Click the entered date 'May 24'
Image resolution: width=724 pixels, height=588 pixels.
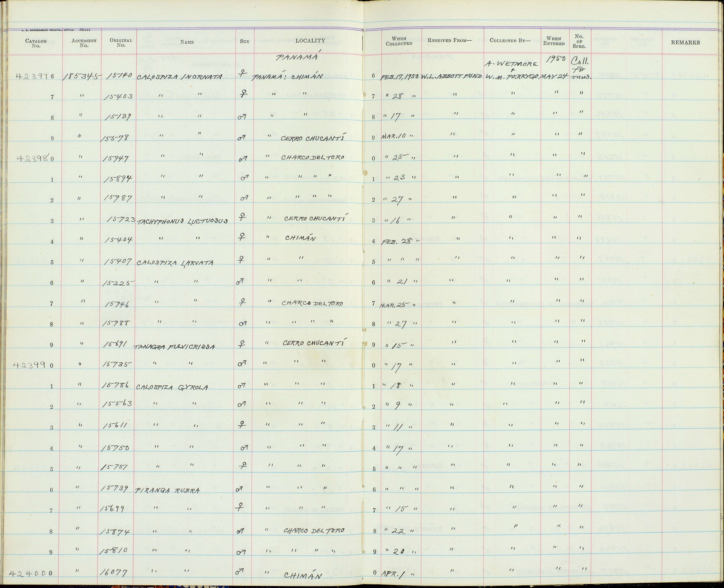click(x=554, y=76)
